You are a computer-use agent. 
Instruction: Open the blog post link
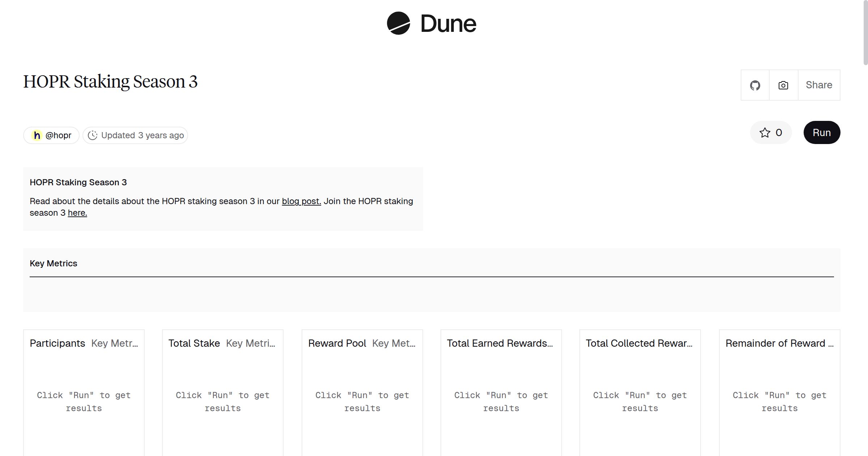point(301,201)
